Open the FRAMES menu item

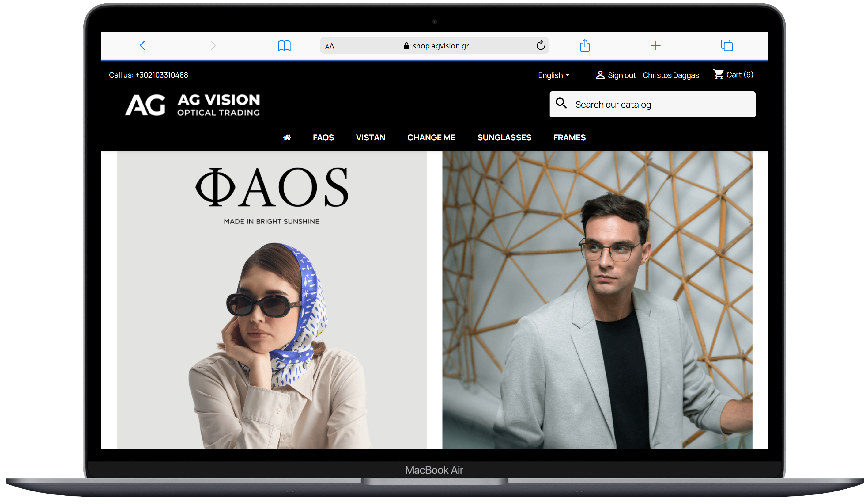pos(569,138)
